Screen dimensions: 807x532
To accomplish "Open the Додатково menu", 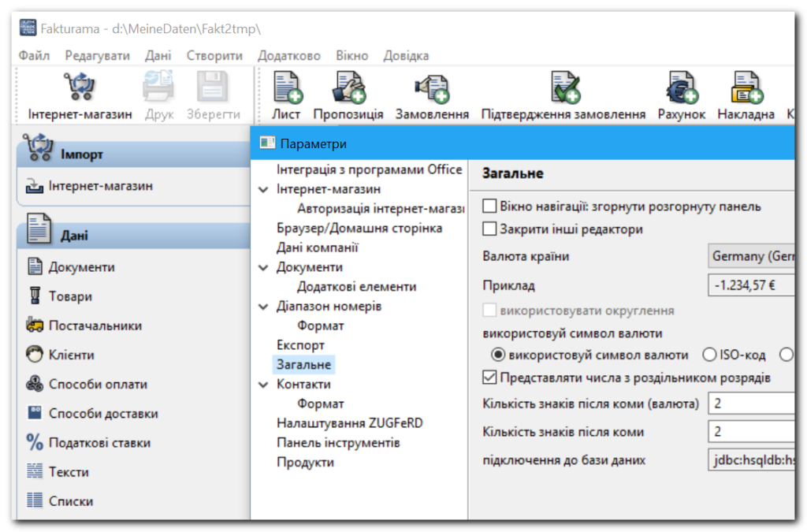I will [x=289, y=56].
